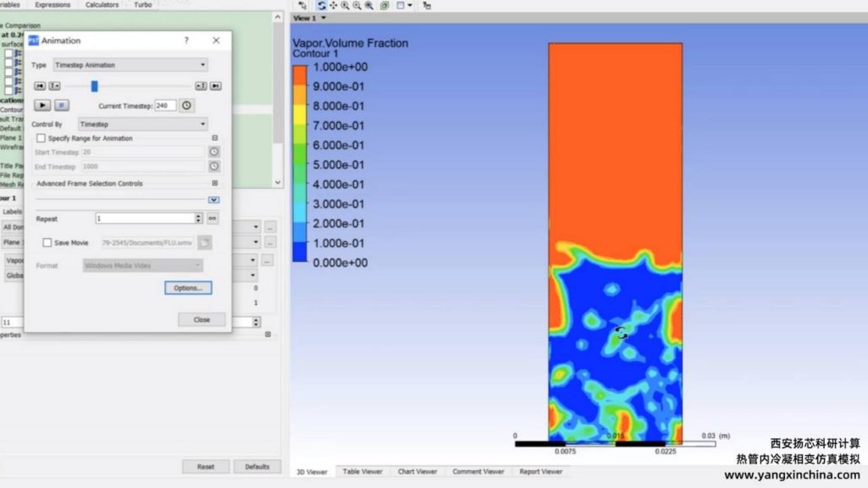Switch to the Turbo tab
868x488 pixels.
(142, 4)
